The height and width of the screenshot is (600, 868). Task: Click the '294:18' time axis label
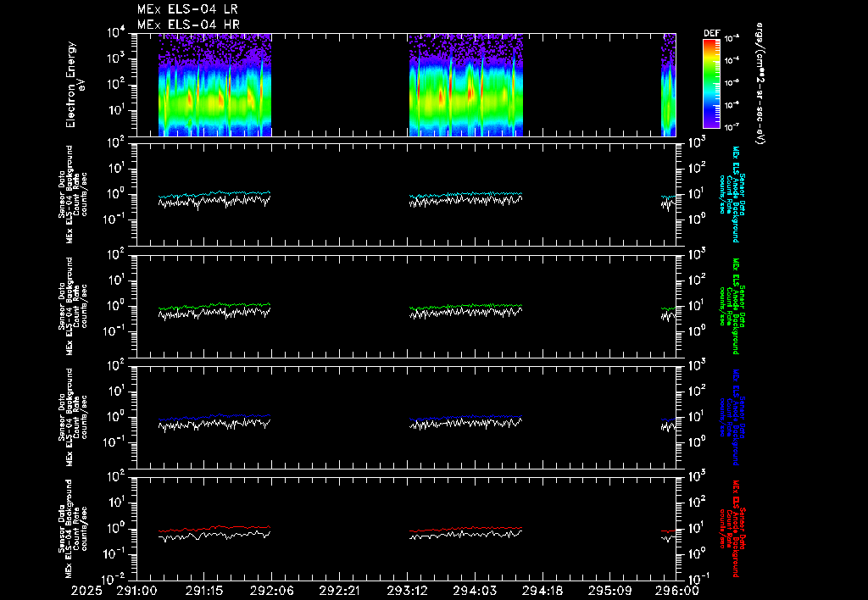pyautogui.click(x=542, y=592)
